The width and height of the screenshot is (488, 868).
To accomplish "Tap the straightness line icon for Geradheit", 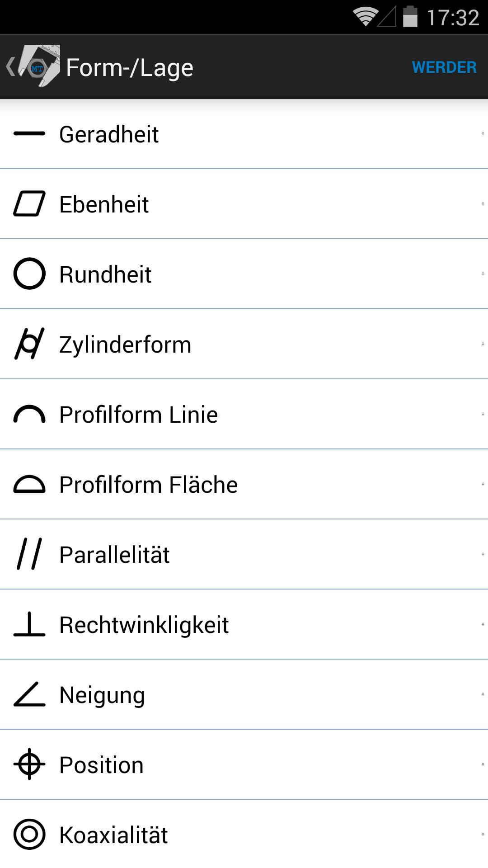I will click(29, 133).
